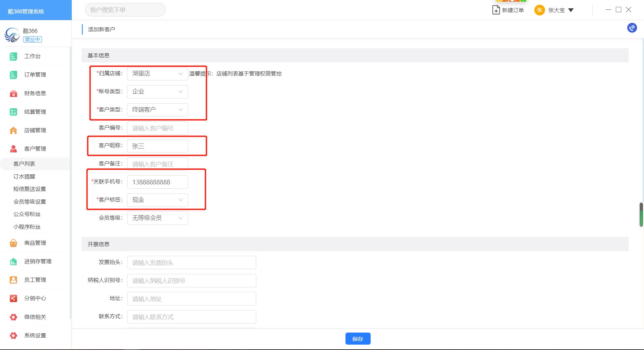Go to 会员等级设置 submenu item

tap(30, 202)
